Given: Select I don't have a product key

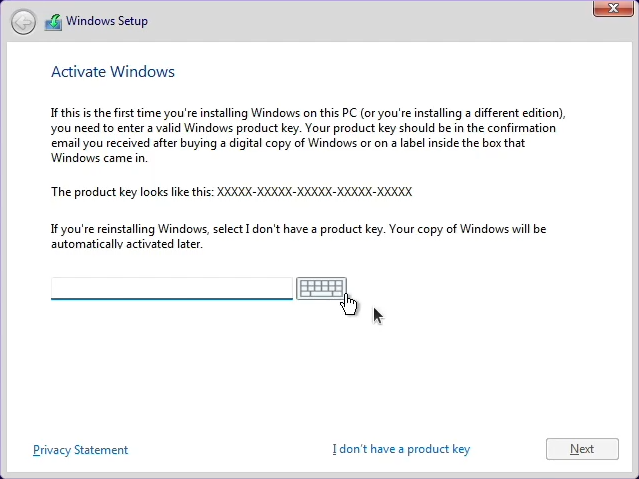Looking at the screenshot, I should [x=401, y=450].
